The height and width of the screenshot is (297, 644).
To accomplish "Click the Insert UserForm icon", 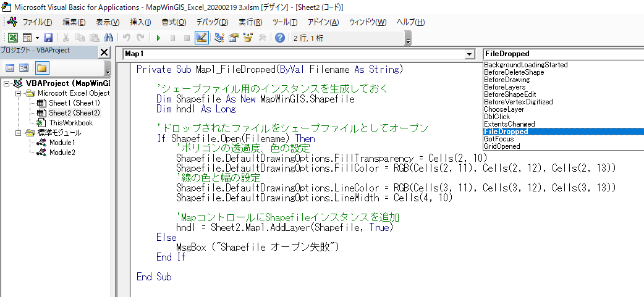I will [x=27, y=38].
